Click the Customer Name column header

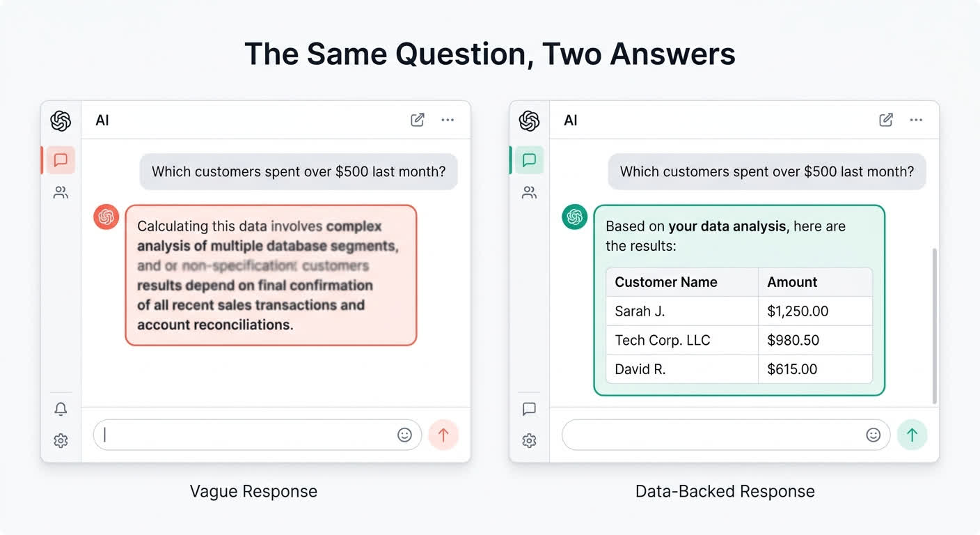[666, 282]
